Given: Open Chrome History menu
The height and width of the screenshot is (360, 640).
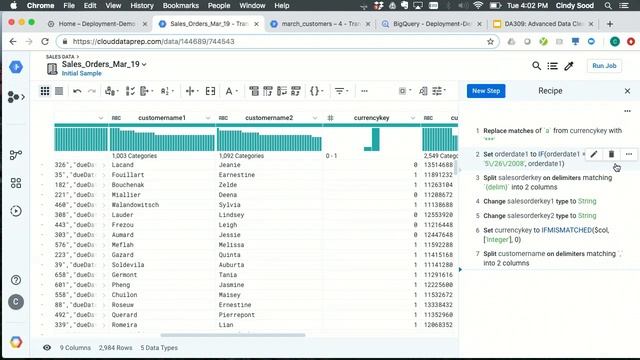Looking at the screenshot, I should [142, 6].
